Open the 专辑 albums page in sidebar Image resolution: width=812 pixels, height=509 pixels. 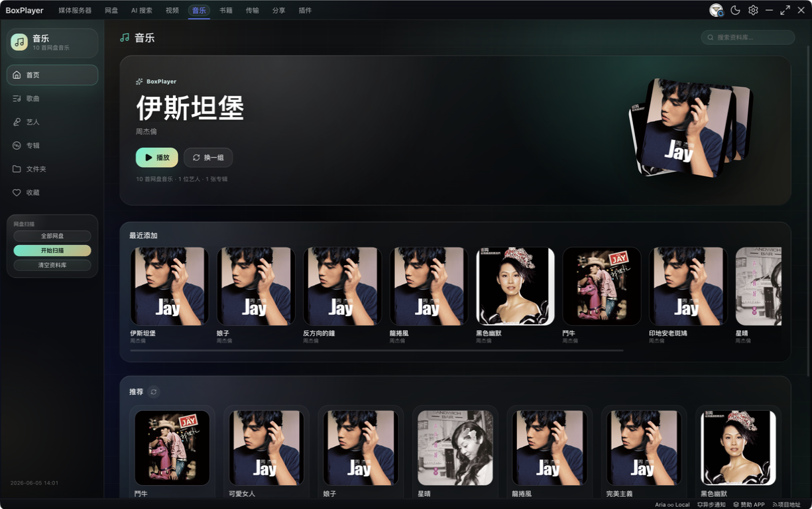[52, 145]
